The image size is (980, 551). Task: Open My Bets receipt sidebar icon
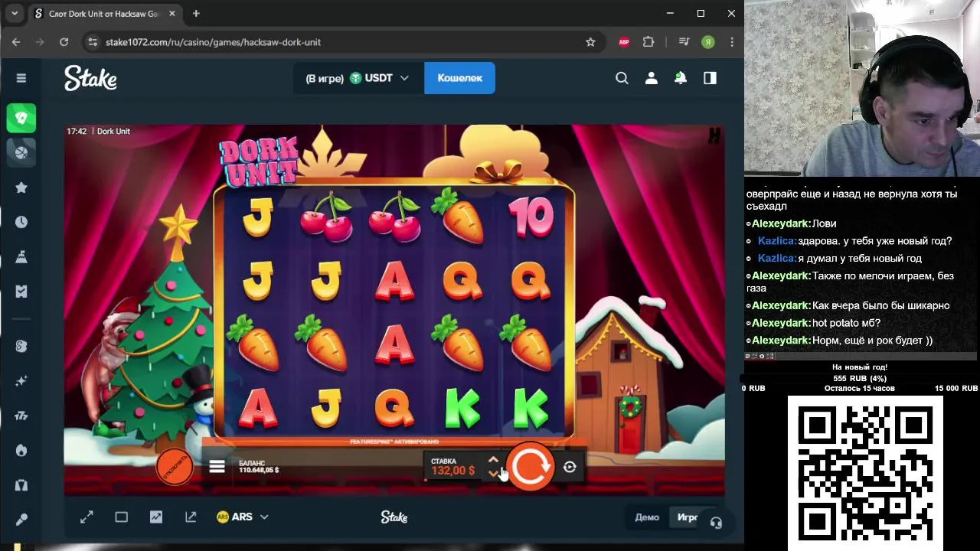(x=21, y=292)
